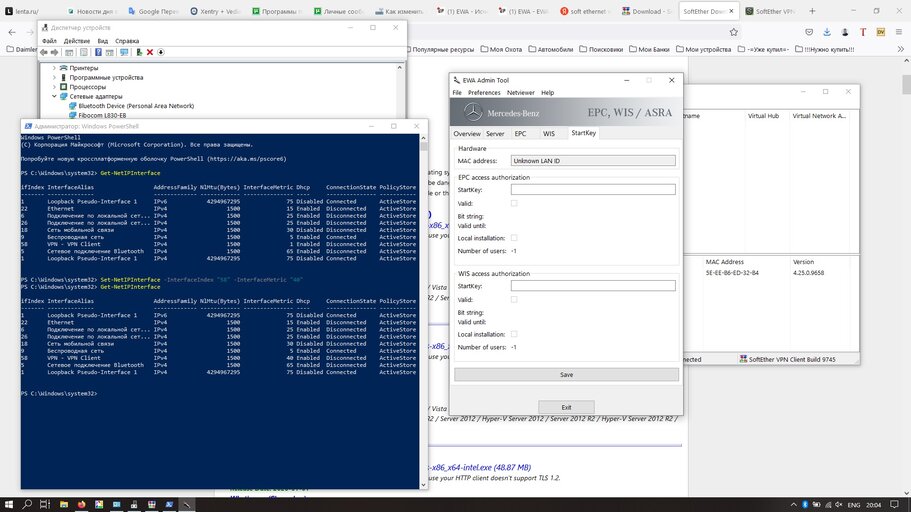Expand the Принтеры tree node
The width and height of the screenshot is (911, 512).
tap(54, 68)
